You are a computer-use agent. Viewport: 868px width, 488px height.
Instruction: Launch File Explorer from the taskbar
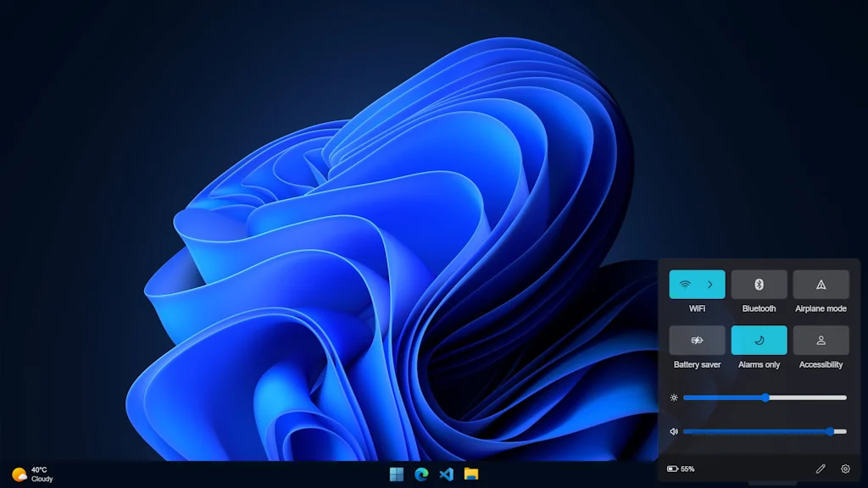coord(470,474)
